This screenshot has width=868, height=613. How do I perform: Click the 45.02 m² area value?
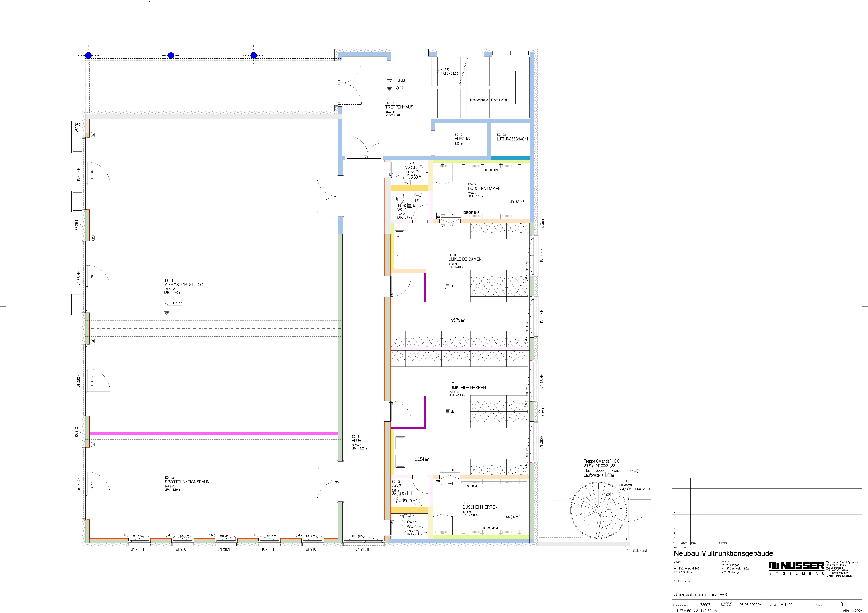click(517, 202)
